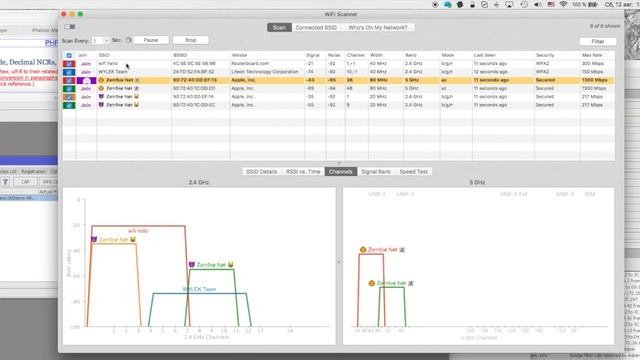Image resolution: width=640 pixels, height=360 pixels.
Task: Open the RSSI vs. Time tab
Action: pyautogui.click(x=303, y=172)
